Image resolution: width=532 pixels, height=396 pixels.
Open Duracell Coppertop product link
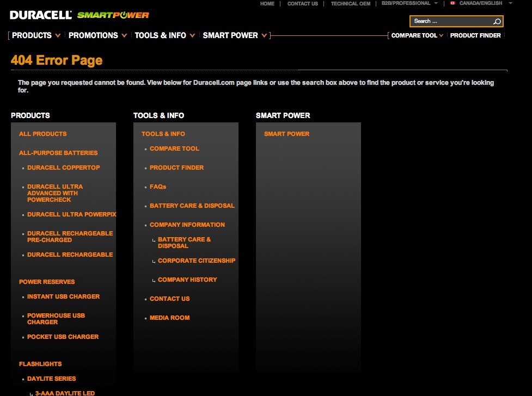coord(64,168)
